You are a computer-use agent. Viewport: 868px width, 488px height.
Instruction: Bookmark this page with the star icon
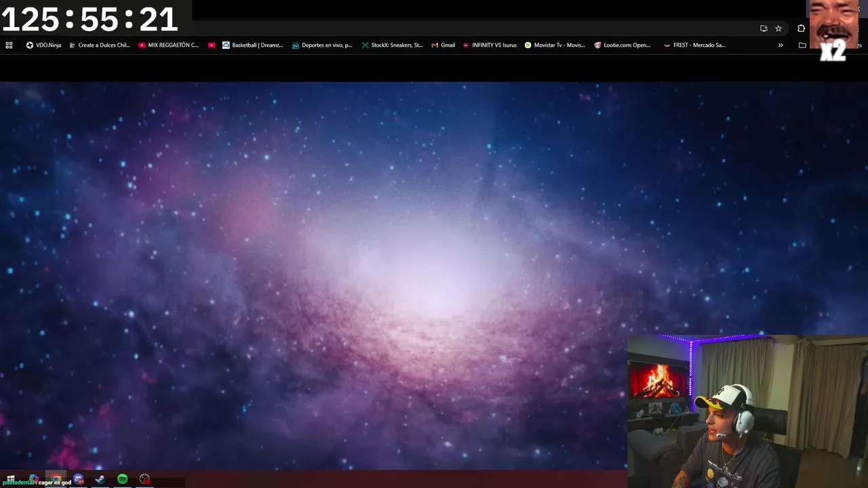pyautogui.click(x=778, y=28)
